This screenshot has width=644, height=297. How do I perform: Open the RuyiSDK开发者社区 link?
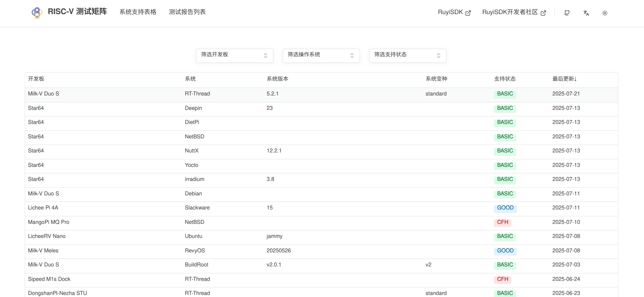point(514,12)
